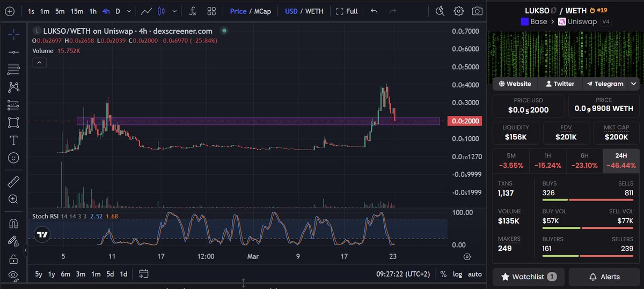Switch chart to Price mode

coord(238,11)
